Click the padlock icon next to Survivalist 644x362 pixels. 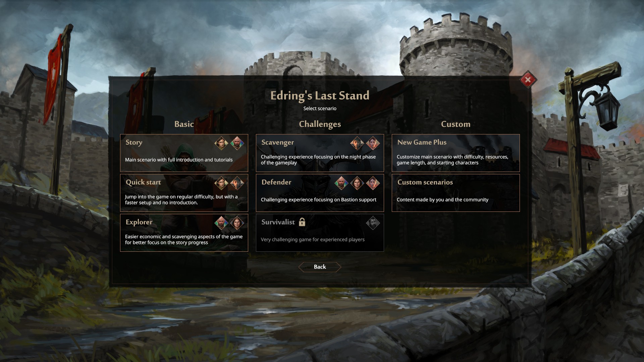click(x=302, y=222)
